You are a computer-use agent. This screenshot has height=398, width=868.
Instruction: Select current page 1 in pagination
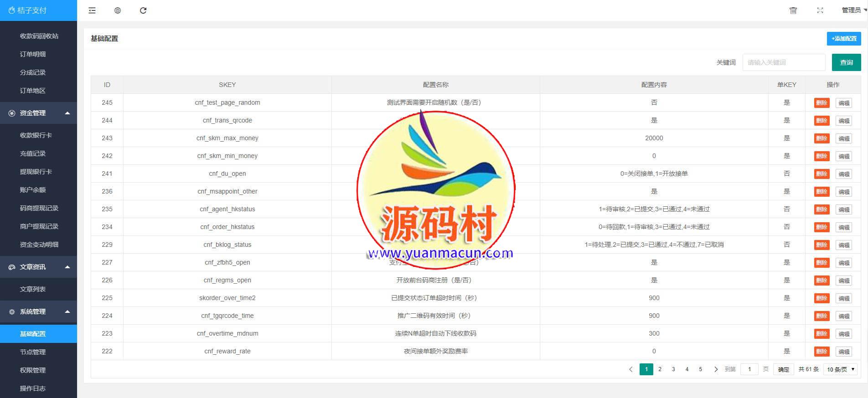click(x=646, y=369)
